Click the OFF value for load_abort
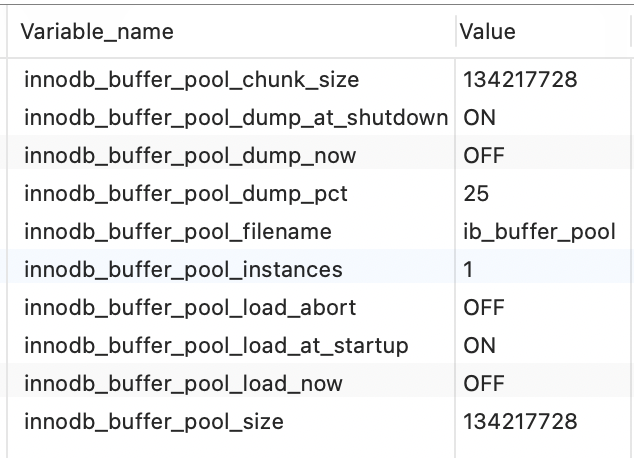634x458 pixels. point(484,308)
